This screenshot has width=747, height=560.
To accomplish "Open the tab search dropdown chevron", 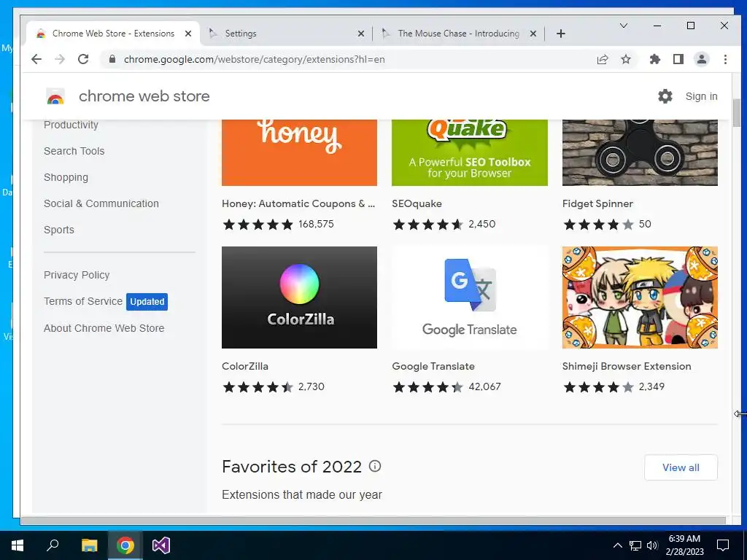I will click(624, 26).
